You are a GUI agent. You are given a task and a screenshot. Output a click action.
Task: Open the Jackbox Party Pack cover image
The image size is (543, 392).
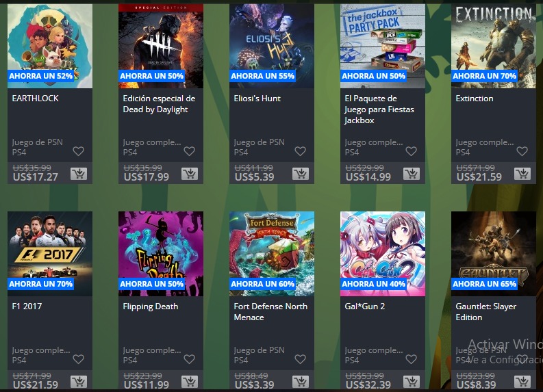click(x=383, y=46)
